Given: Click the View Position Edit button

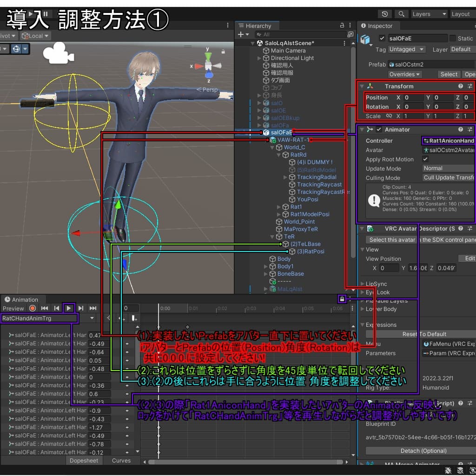Looking at the screenshot, I should coord(467,258).
